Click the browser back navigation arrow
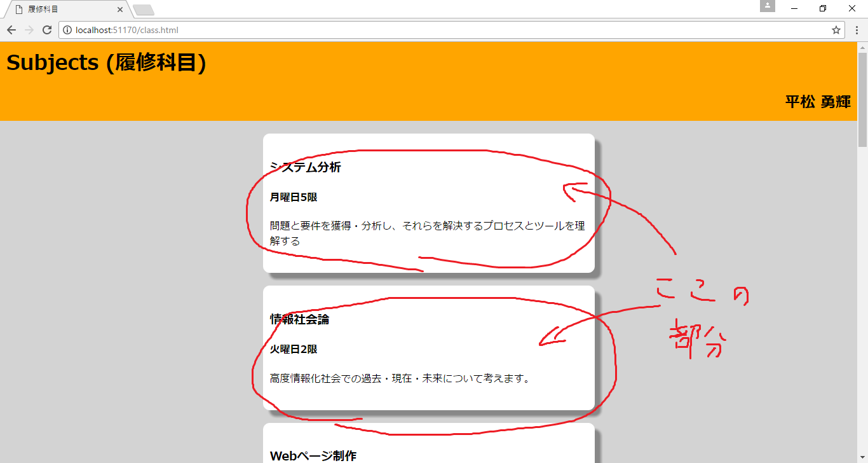Viewport: 868px width, 463px height. tap(11, 30)
